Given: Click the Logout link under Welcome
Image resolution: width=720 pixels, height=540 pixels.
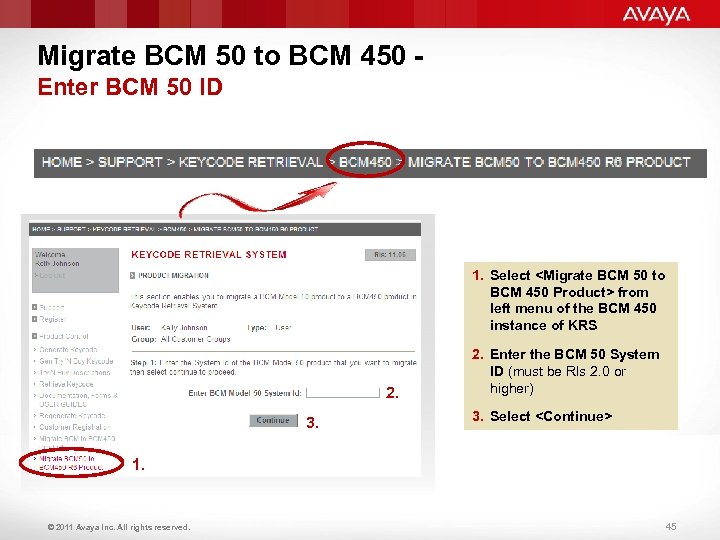Looking at the screenshot, I should [x=52, y=276].
